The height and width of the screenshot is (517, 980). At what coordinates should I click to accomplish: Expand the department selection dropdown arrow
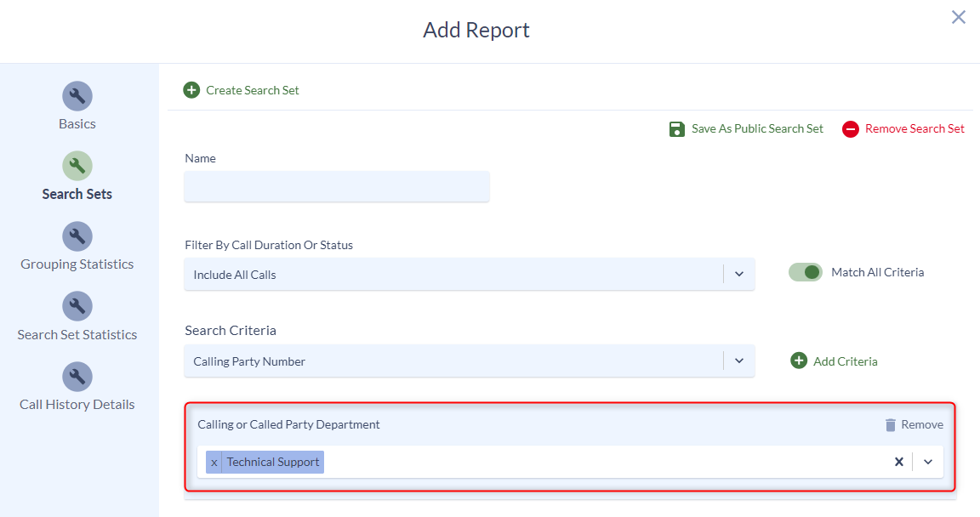coord(928,462)
